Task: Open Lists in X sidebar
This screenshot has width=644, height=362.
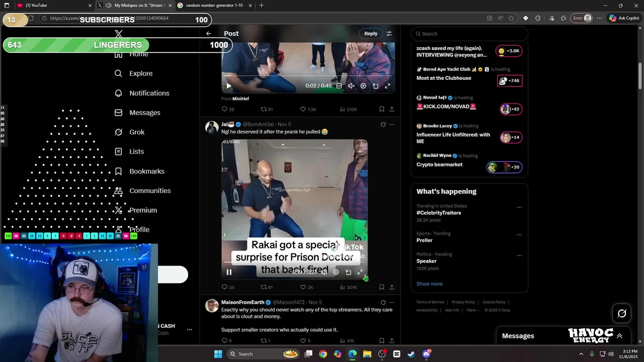Action: (x=129, y=151)
